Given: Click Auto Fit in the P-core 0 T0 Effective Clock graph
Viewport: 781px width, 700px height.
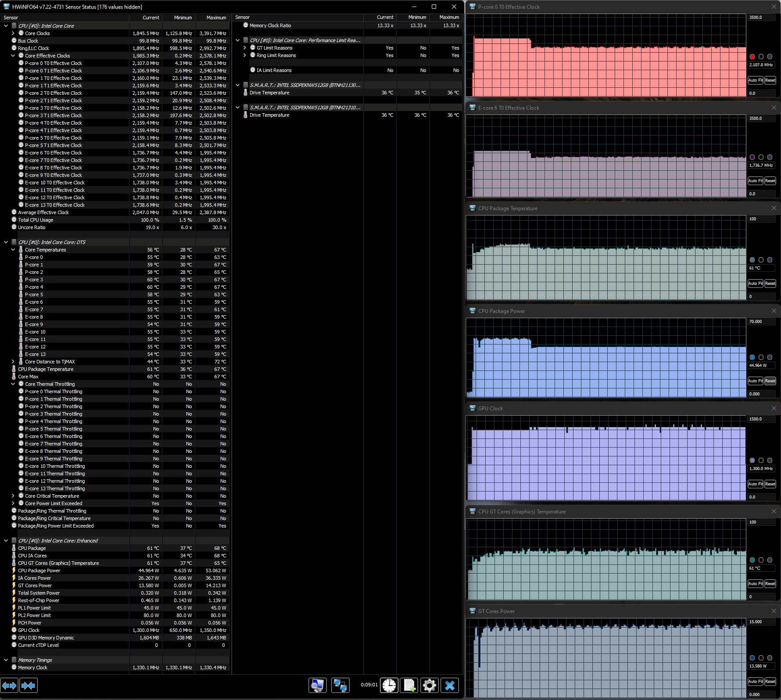Looking at the screenshot, I should pos(756,80).
